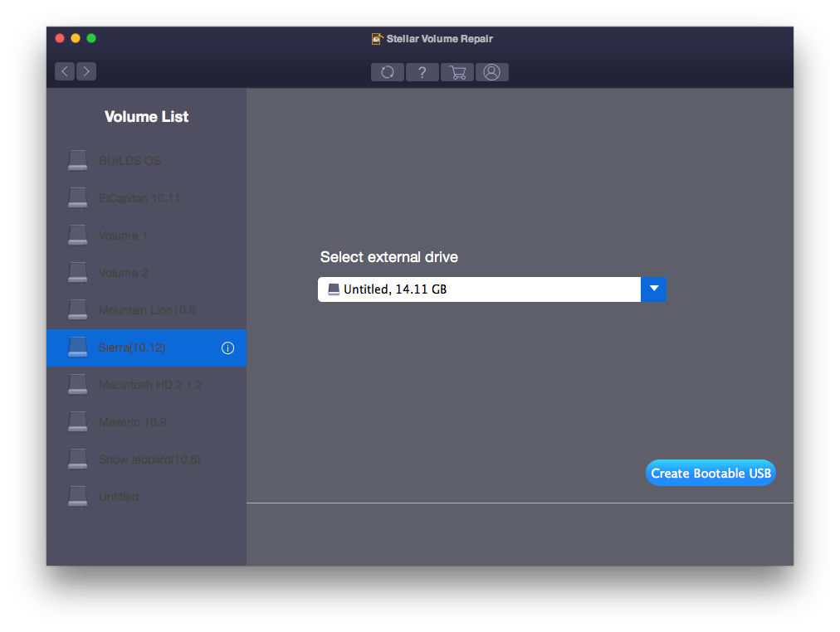
Task: Click the refresh toolbar icon
Action: pyautogui.click(x=388, y=72)
